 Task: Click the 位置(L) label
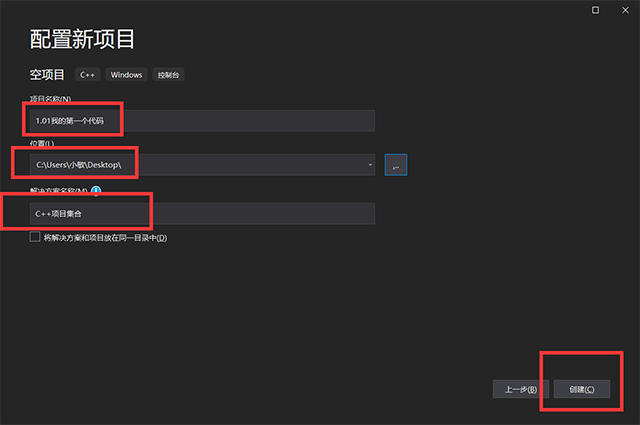pos(42,144)
